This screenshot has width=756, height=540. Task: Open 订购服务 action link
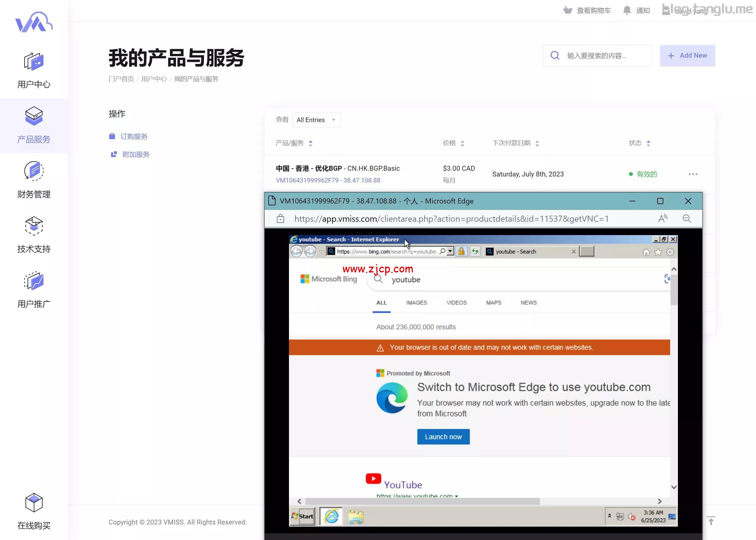tap(129, 136)
